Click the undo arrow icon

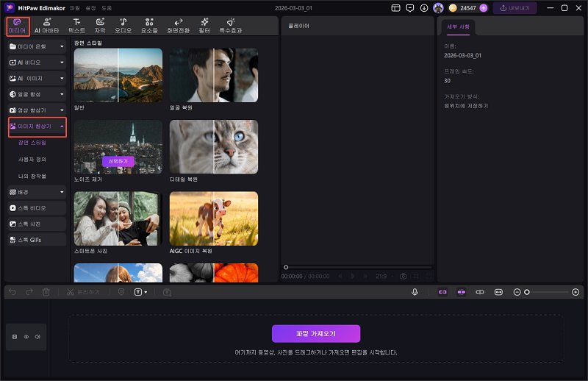(12, 292)
